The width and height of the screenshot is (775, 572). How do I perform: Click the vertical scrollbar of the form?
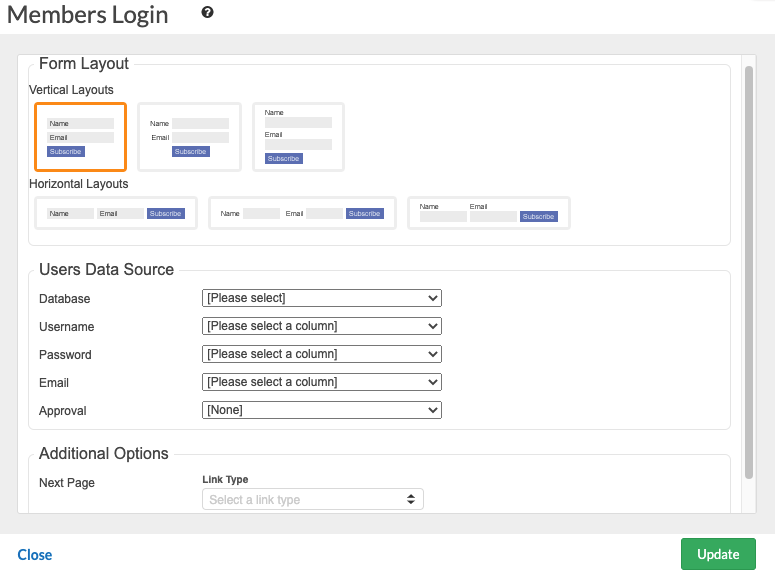point(749,270)
